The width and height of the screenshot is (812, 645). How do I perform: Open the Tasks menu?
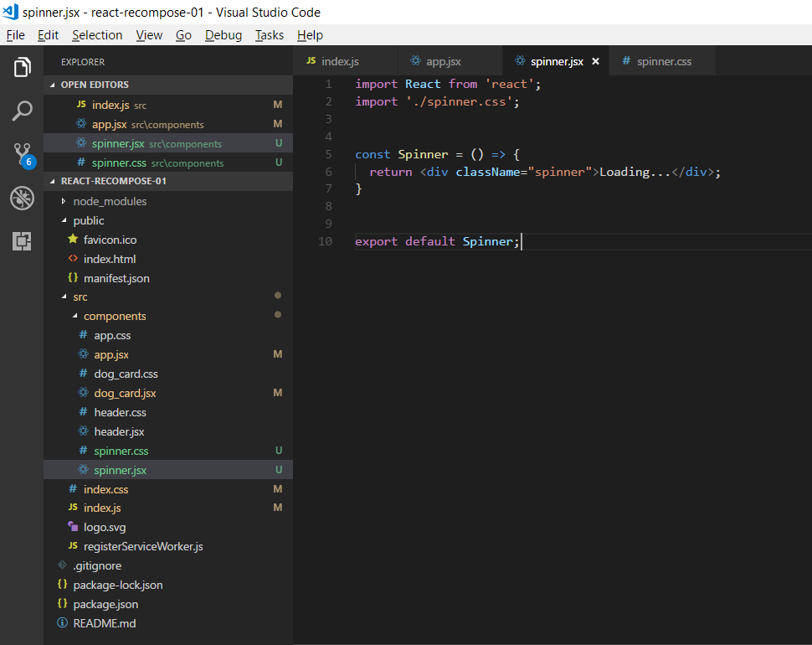click(x=268, y=35)
